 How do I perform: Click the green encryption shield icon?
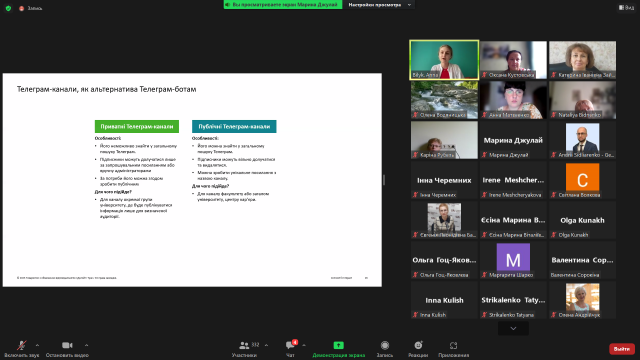(x=8, y=8)
